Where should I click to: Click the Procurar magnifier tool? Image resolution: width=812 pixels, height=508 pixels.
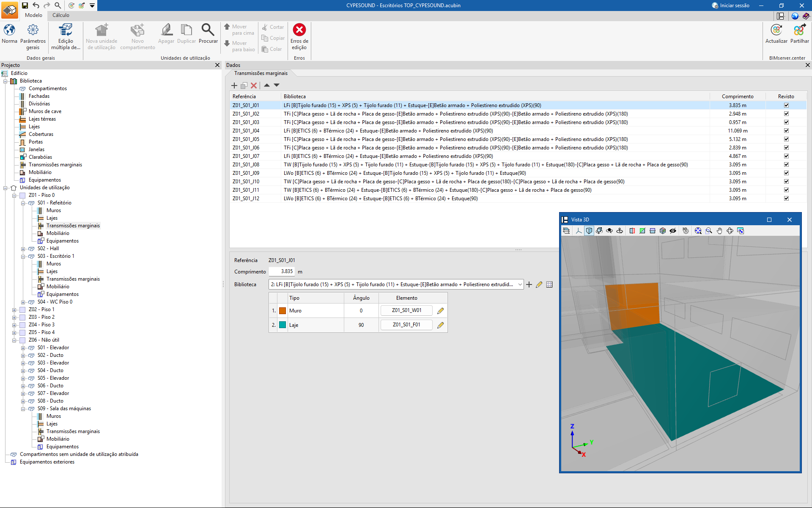[x=208, y=30]
